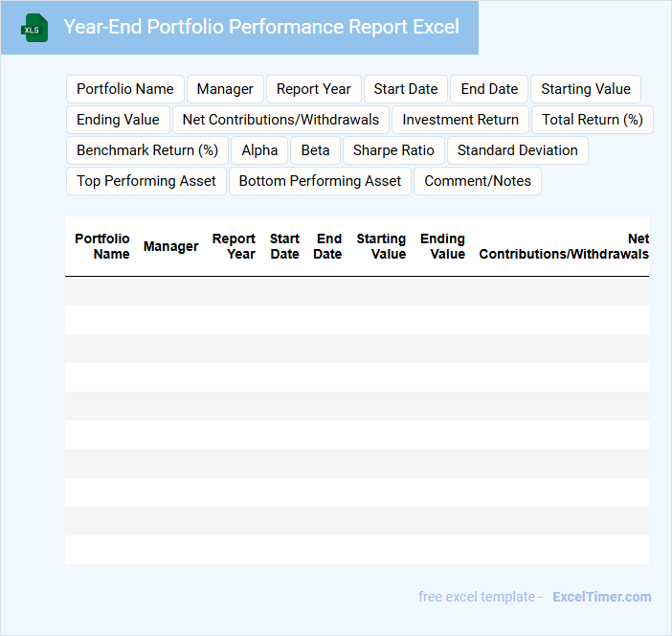Select the Ending Value tag
Screen dimensions: 672x636
(x=118, y=120)
